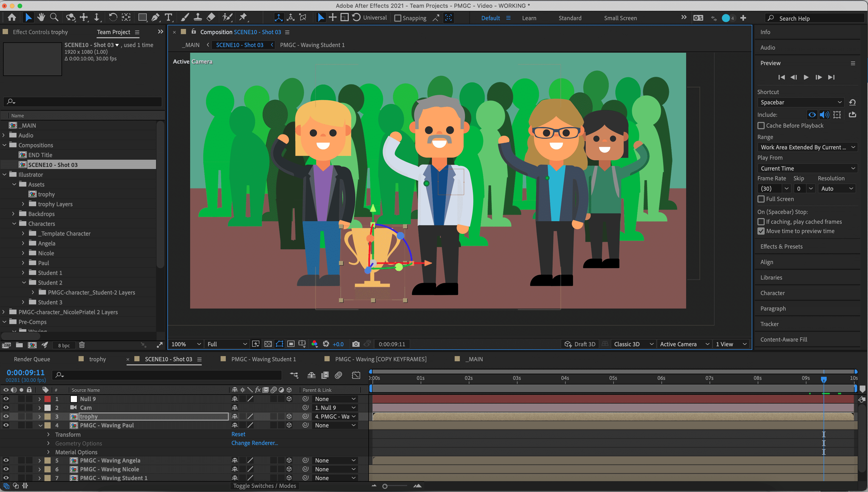
Task: Click the red label color of Null 9
Action: tap(48, 399)
